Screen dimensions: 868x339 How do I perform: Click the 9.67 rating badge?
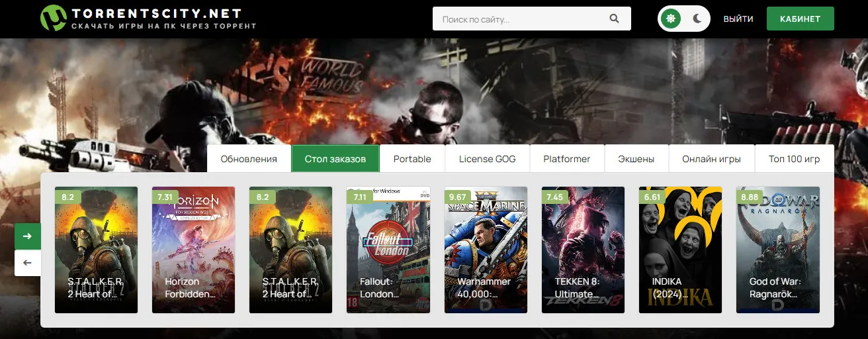coord(457,197)
